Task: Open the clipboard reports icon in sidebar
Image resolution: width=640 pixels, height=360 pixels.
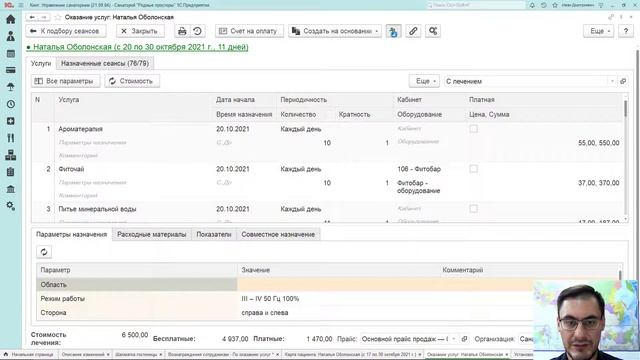Action: click(11, 172)
